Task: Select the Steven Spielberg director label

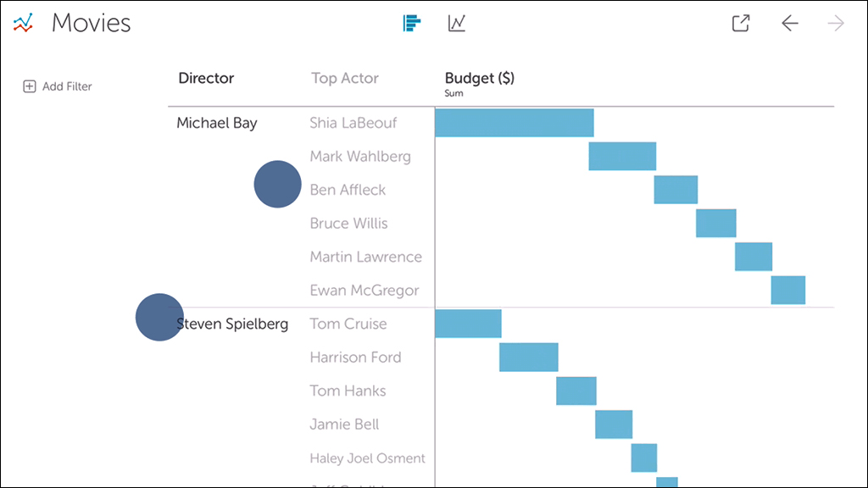Action: [232, 324]
